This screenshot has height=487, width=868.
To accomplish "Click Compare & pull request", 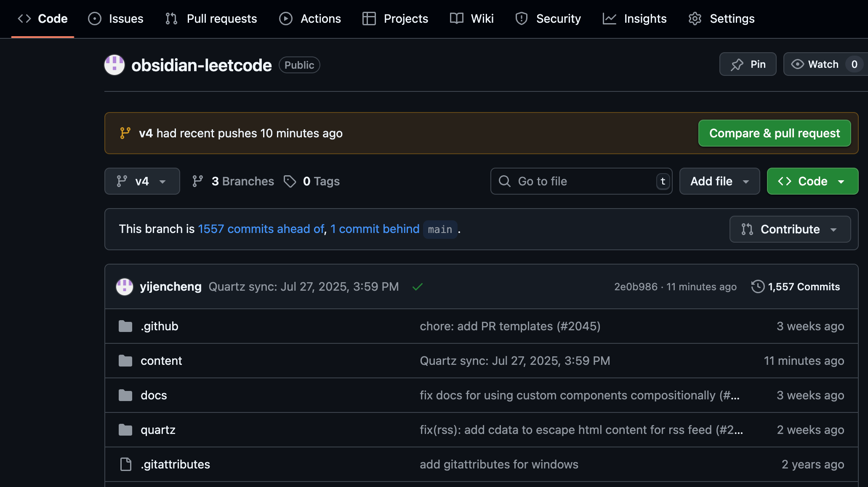I will (775, 133).
